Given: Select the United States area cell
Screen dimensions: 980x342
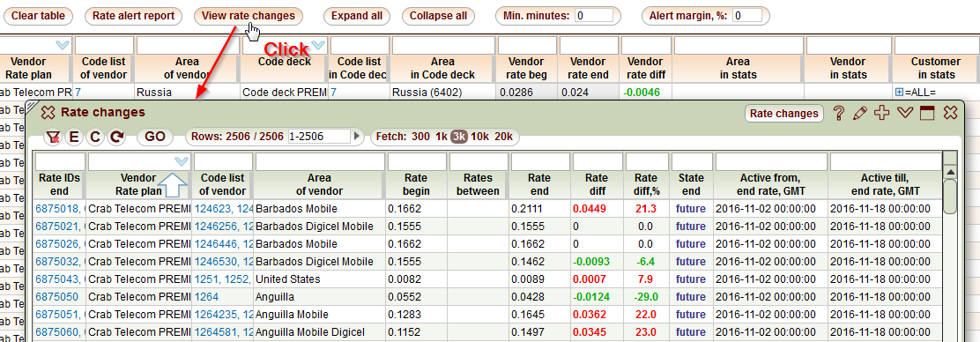Looking at the screenshot, I should (319, 279).
